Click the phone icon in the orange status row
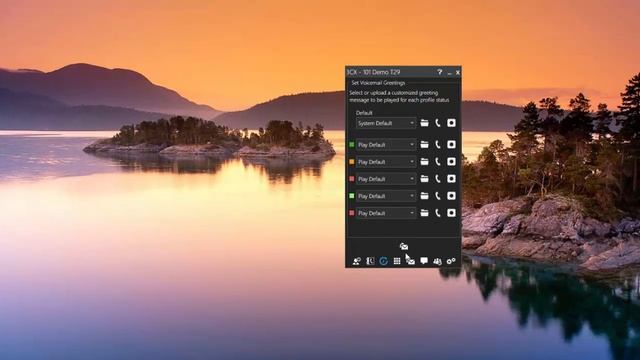Image resolution: width=640 pixels, height=360 pixels. coord(438,162)
